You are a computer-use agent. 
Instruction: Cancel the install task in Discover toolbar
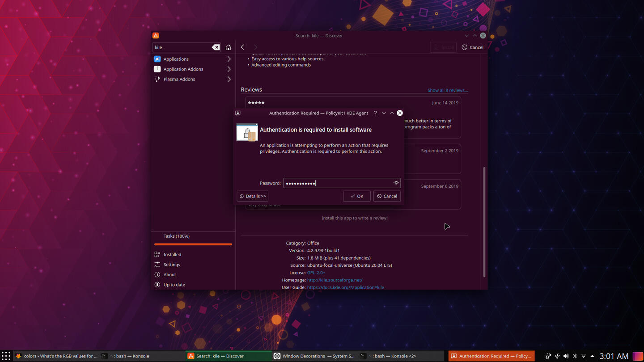(x=473, y=47)
